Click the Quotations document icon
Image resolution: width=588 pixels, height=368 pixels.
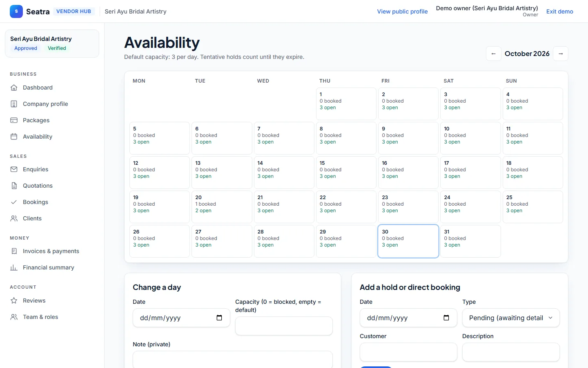pyautogui.click(x=14, y=186)
